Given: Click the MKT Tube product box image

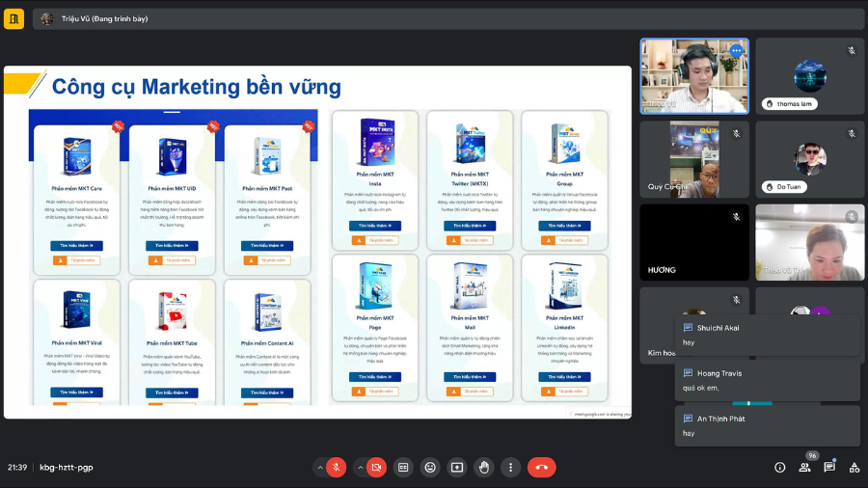Looking at the screenshot, I should [173, 311].
